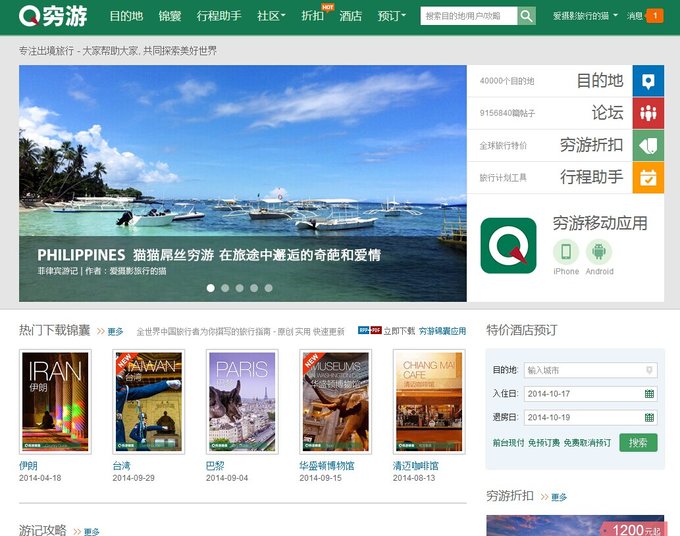Open the MUSEUMS Washington guide cover
The width and height of the screenshot is (680, 536).
[x=336, y=402]
